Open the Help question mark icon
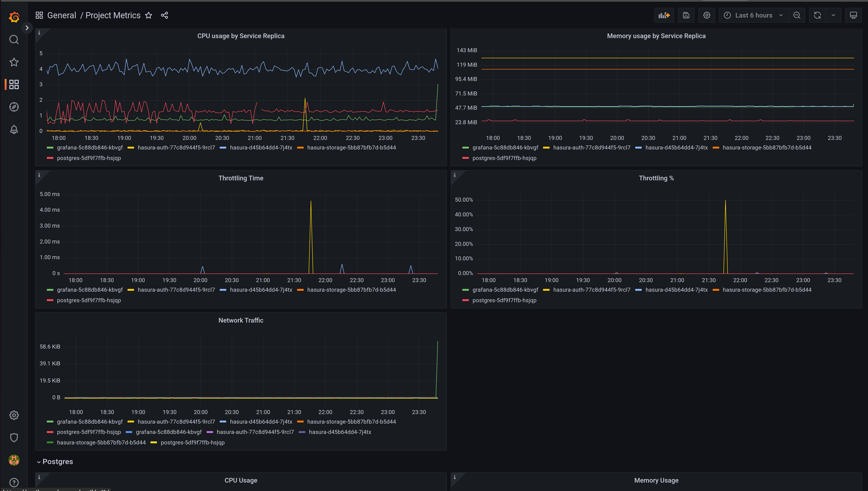Screen dimensions: 868x491 pyautogui.click(x=14, y=482)
